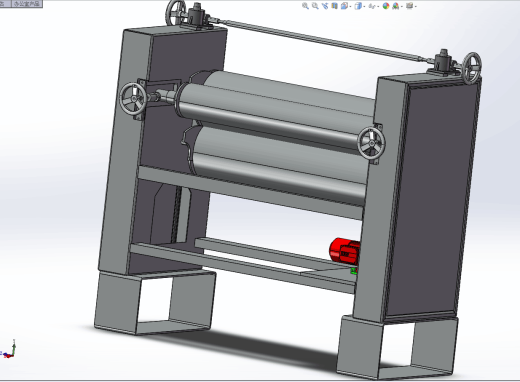Screen dimensions: 520x382
Task: Click the coordinate triad axis indicator
Action: [8, 350]
